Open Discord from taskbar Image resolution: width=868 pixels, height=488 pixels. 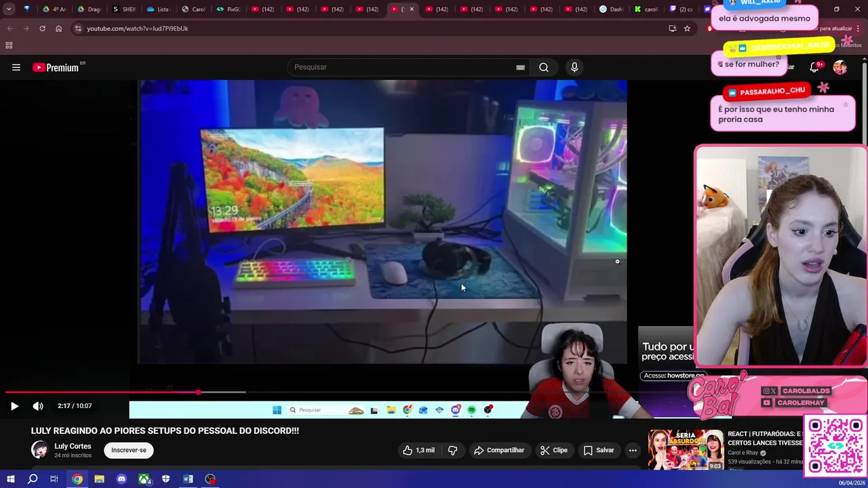pos(121,479)
